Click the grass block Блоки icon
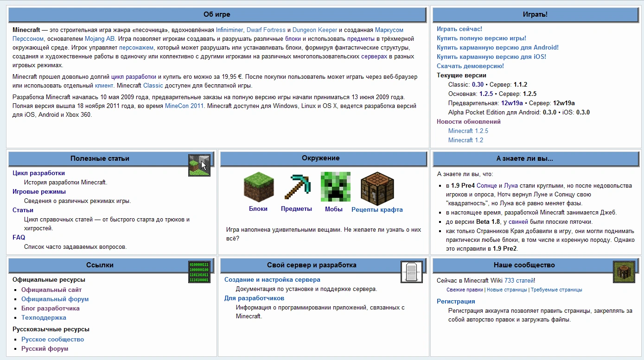This screenshot has width=644, height=360. (x=258, y=187)
